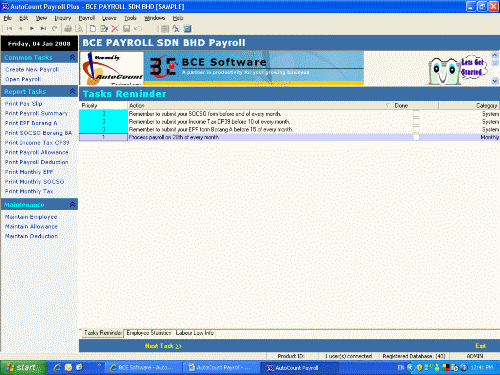Click the Print Payroll Summary link
500x375 pixels.
click(36, 113)
